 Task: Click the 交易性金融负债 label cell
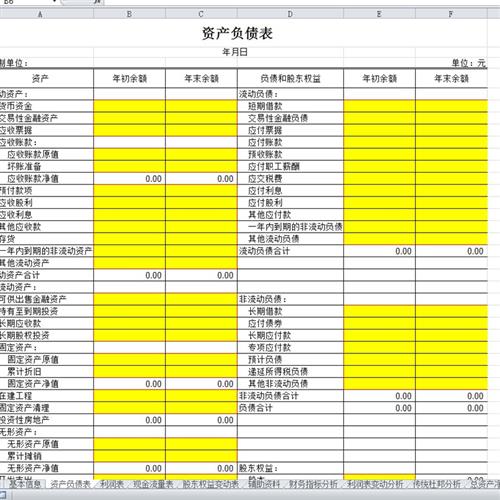point(290,118)
